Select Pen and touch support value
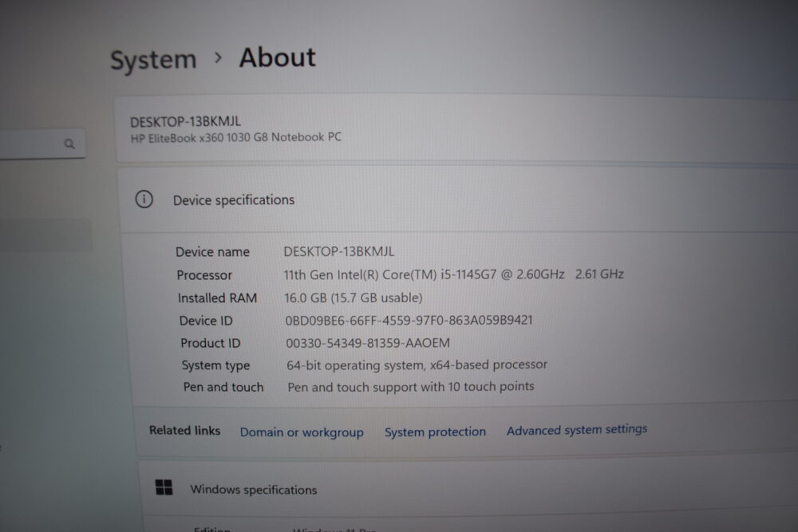This screenshot has height=532, width=798. 411,387
